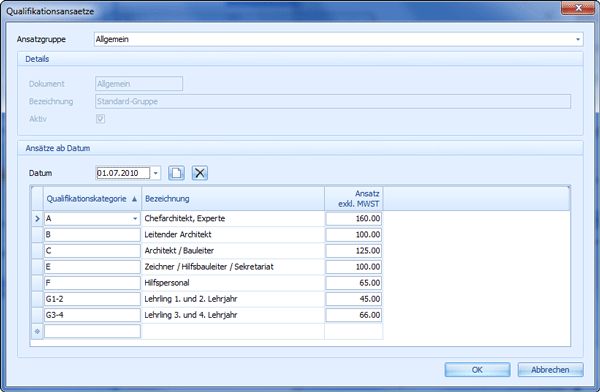This screenshot has width=600, height=392.
Task: Click Zeichner / Hilfsbauleiter / Sekretariat cell
Action: click(233, 267)
